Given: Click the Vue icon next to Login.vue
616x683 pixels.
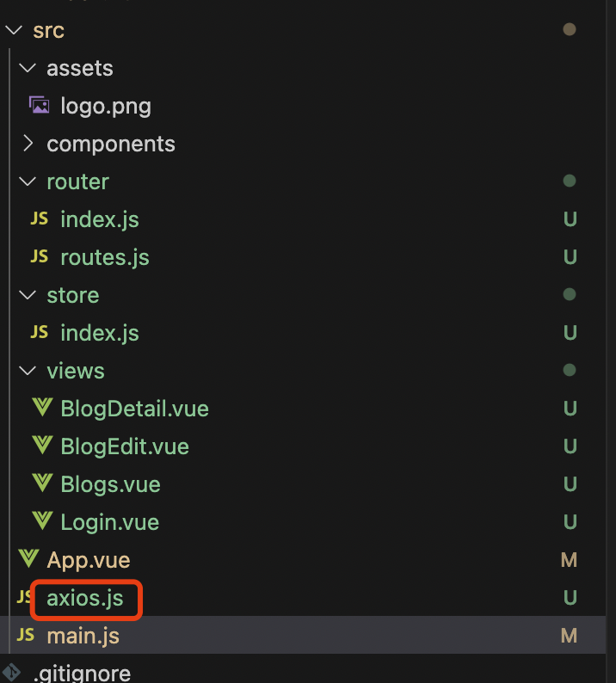Looking at the screenshot, I should coord(40,522).
